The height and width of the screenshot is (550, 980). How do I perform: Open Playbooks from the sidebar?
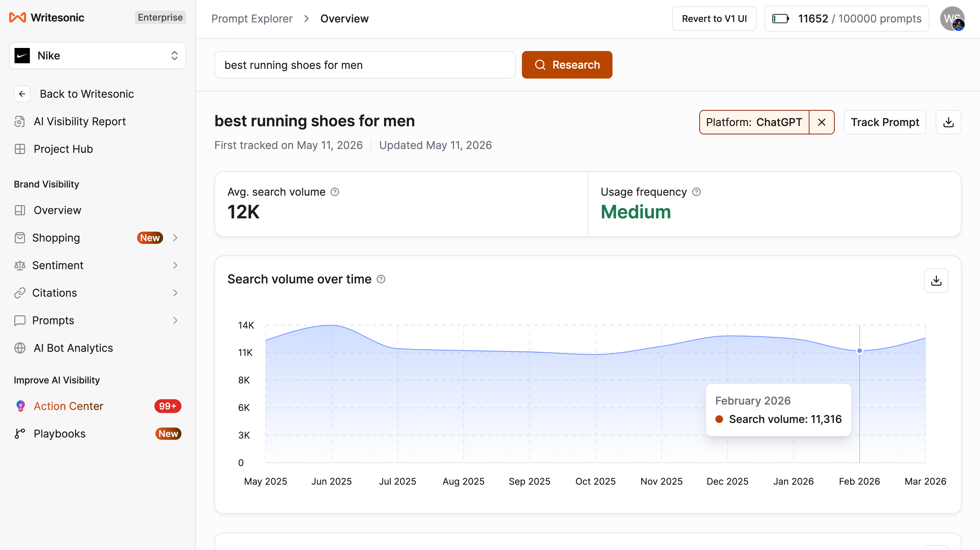click(59, 434)
